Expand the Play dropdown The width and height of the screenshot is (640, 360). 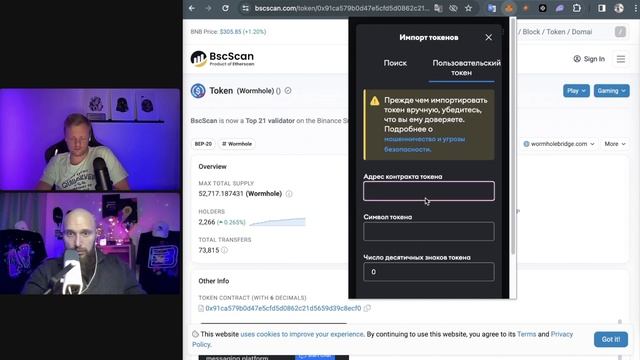click(576, 91)
